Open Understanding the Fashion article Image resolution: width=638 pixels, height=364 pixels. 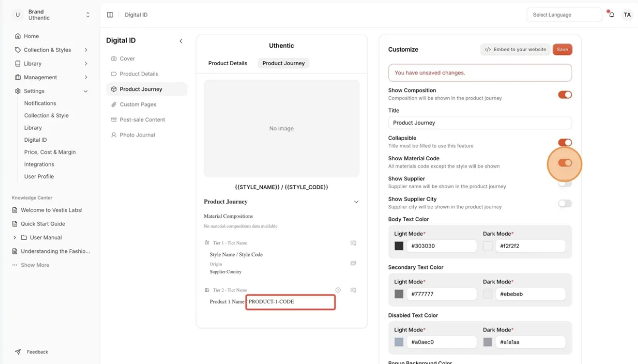pyautogui.click(x=55, y=251)
